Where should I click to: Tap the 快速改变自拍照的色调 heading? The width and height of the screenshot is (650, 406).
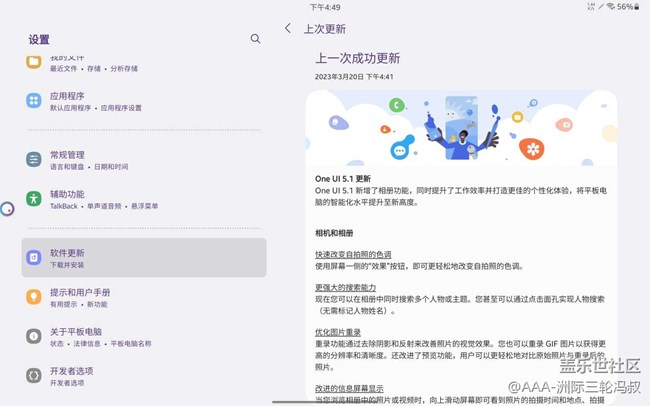point(353,254)
